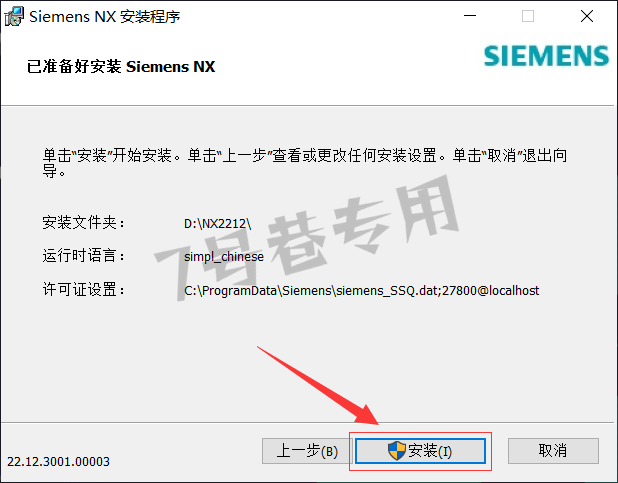Click the version number 22.12.3001.00003
Image resolution: width=618 pixels, height=483 pixels.
58,461
